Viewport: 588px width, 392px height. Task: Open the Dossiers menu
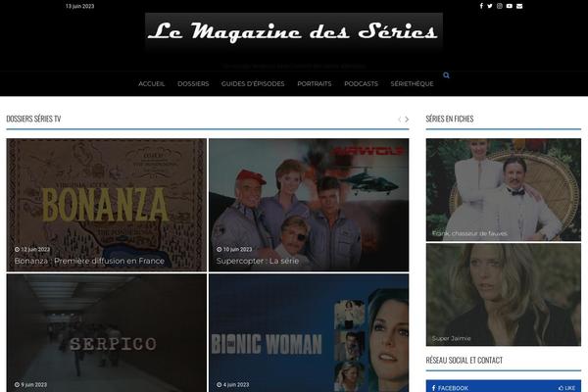[x=193, y=83]
